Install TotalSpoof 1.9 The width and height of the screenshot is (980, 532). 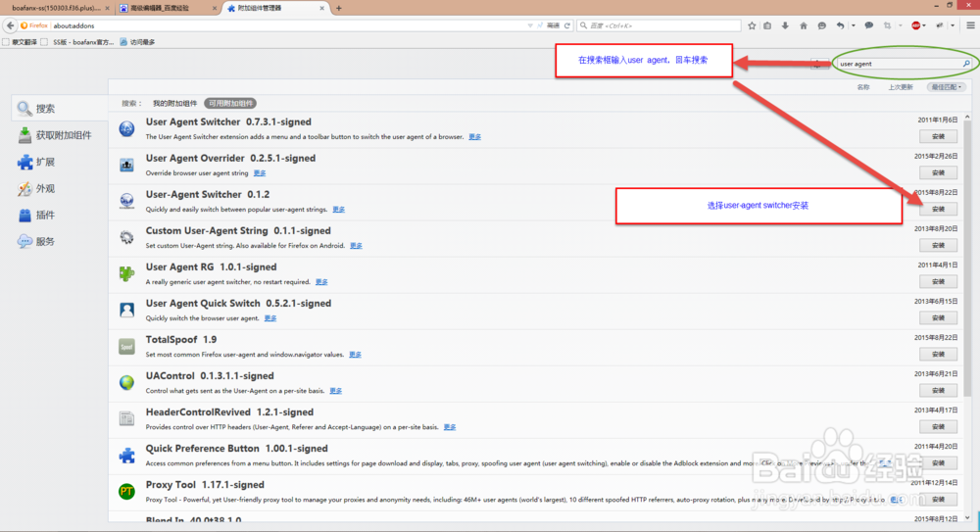[938, 354]
